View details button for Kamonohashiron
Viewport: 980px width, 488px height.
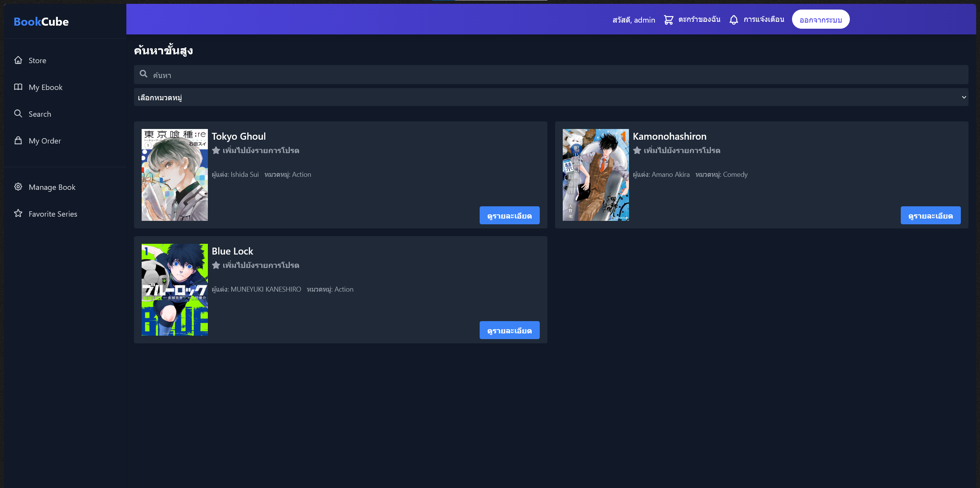coord(930,215)
